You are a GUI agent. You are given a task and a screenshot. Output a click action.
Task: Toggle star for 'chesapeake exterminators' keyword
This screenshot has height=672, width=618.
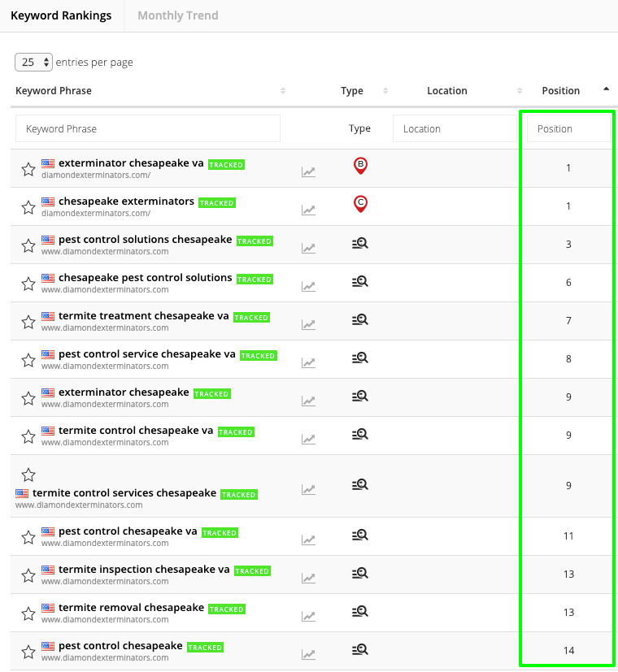[x=28, y=207]
